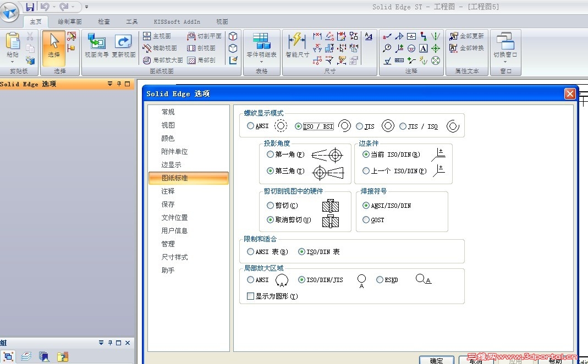Open the 粘贴 dropdown arrow
This screenshot has width=588, height=364.
12,62
